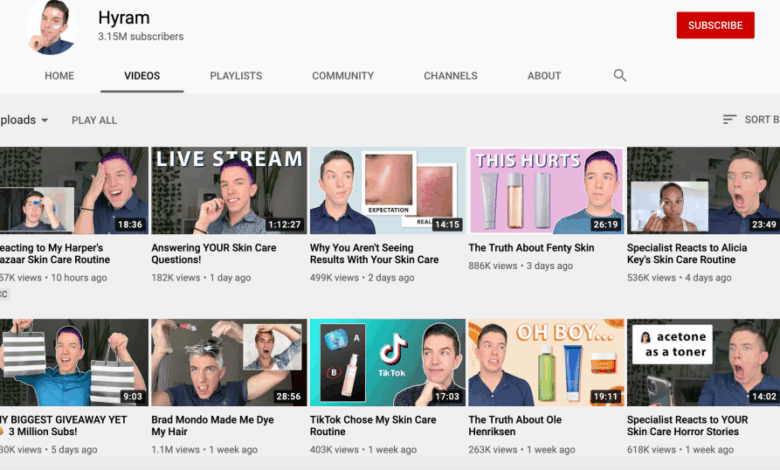Open the Ole Henriksen video thumbnail
This screenshot has height=470, width=780.
point(546,362)
